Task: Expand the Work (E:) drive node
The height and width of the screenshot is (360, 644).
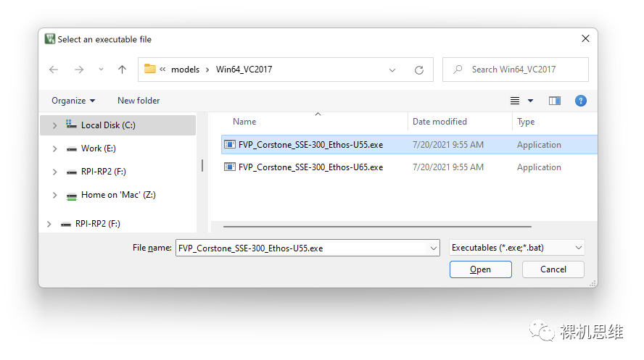Action: coord(54,148)
